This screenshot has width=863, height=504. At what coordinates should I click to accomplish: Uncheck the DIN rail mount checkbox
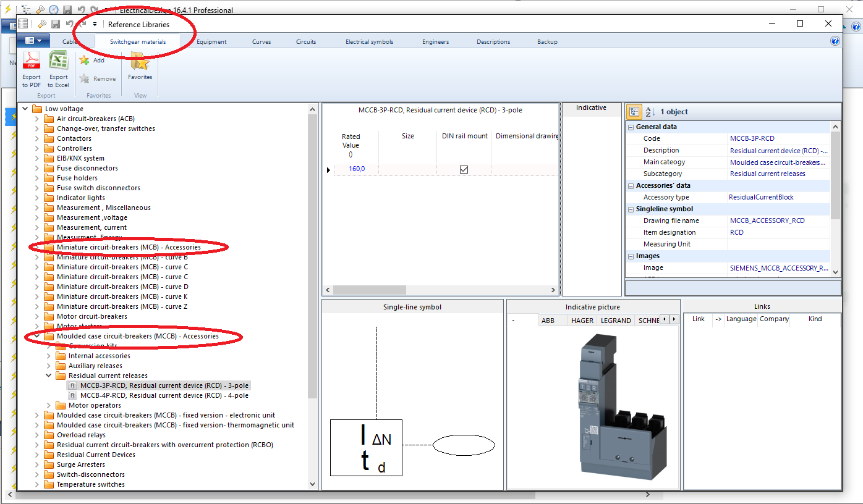click(464, 168)
